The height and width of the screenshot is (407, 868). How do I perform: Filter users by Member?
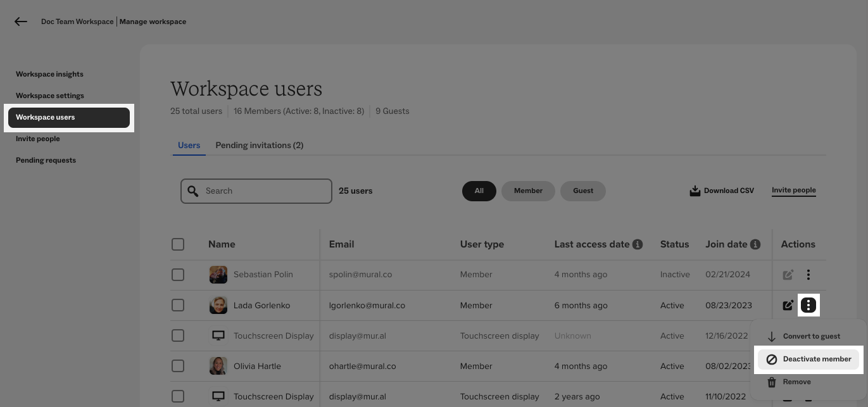[528, 191]
